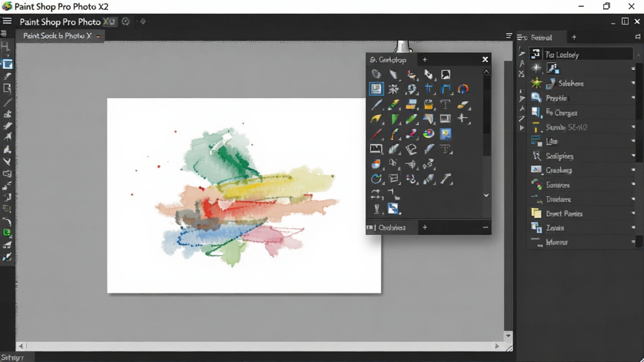Add a new tab next to Cardotop

pos(425,60)
